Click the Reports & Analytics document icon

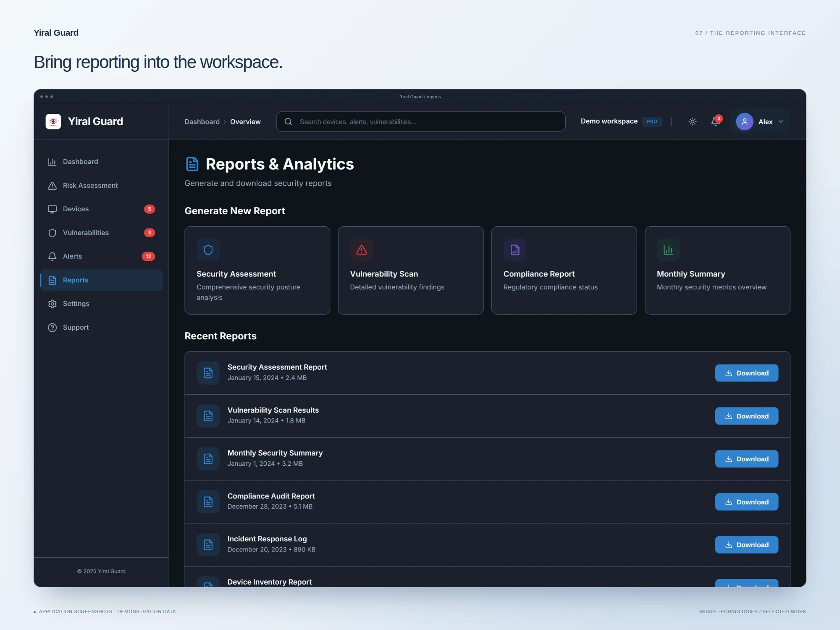click(x=192, y=164)
